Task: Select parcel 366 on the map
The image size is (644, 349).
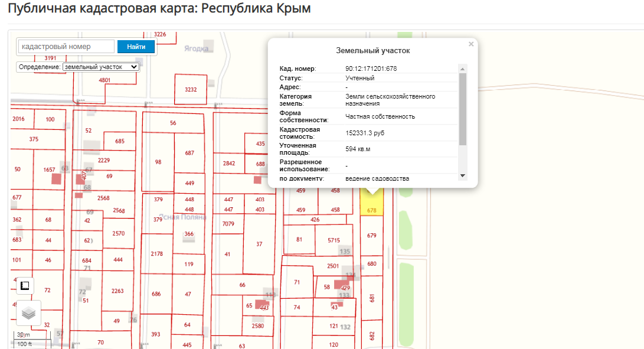Action: [x=189, y=233]
